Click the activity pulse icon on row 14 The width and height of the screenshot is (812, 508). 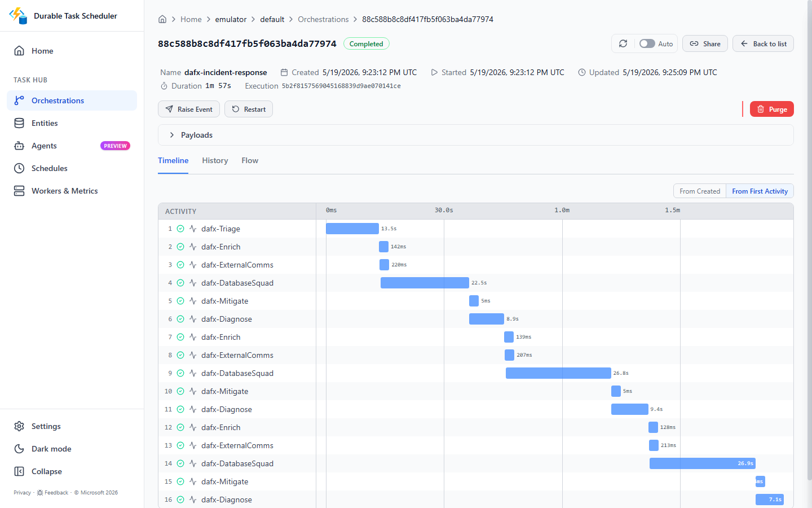pyautogui.click(x=193, y=463)
